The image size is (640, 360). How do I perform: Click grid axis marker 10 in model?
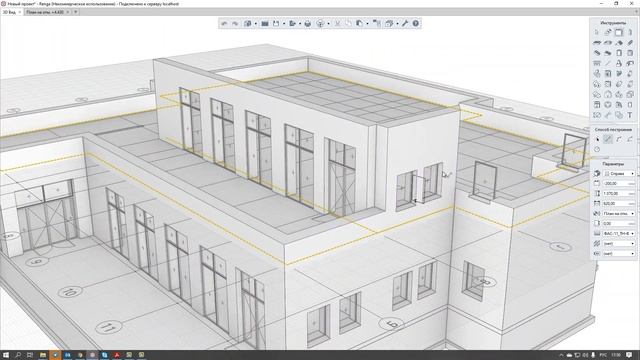pos(70,292)
